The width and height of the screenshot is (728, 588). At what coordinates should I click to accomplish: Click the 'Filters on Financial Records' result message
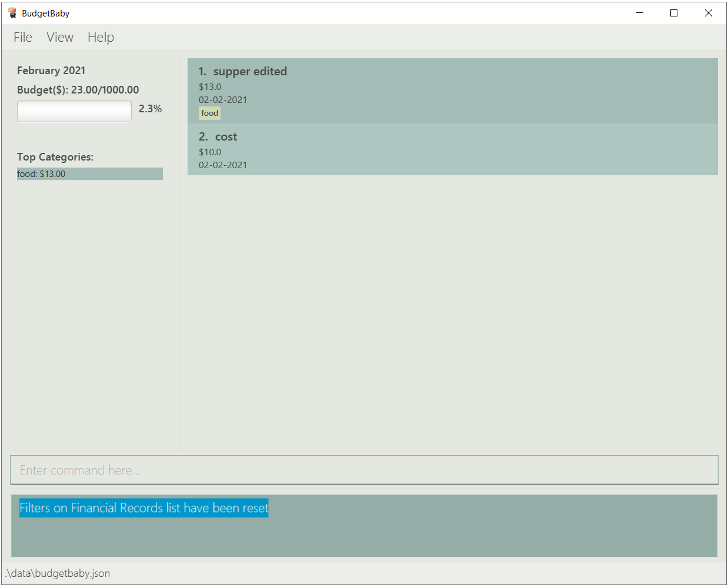pos(144,508)
